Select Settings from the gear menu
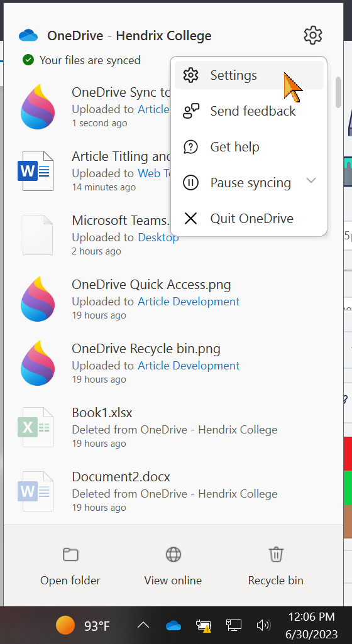This screenshot has width=352, height=644. 249,75
